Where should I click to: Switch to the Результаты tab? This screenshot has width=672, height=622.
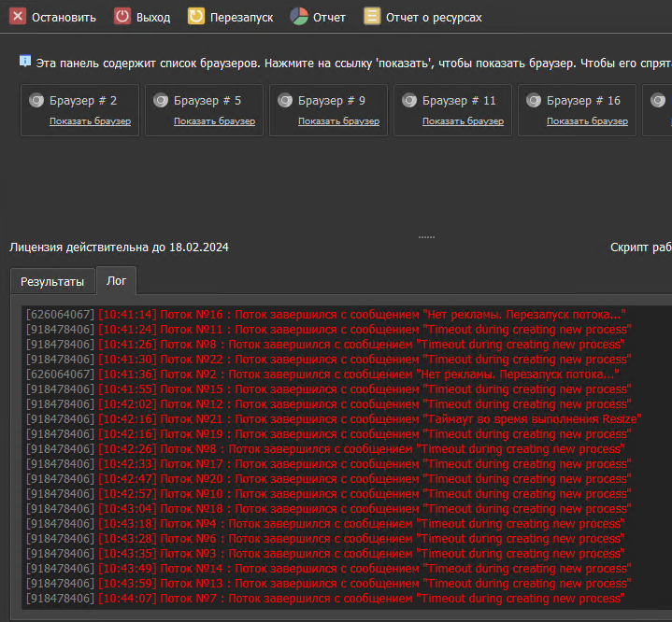pos(52,281)
